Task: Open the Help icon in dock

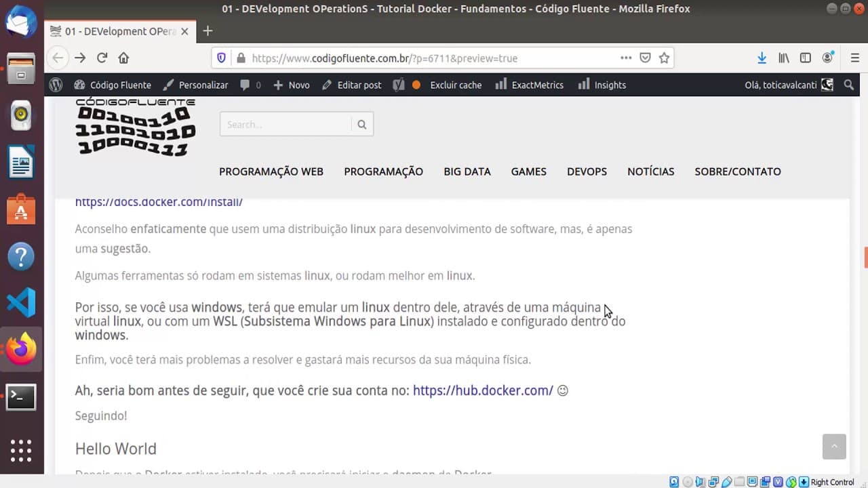Action: point(21,256)
